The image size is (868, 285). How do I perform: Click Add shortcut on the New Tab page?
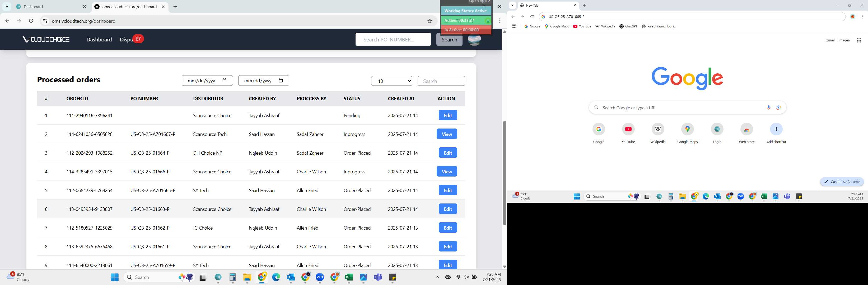776,133
